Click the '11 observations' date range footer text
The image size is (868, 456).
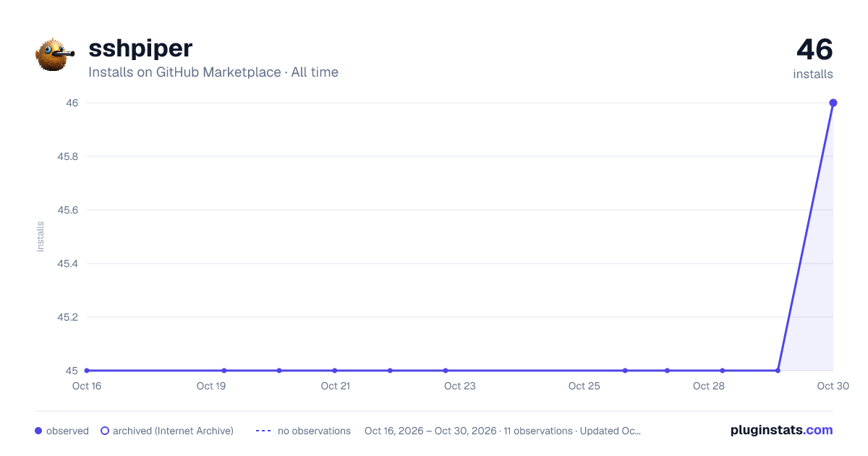[x=503, y=431]
